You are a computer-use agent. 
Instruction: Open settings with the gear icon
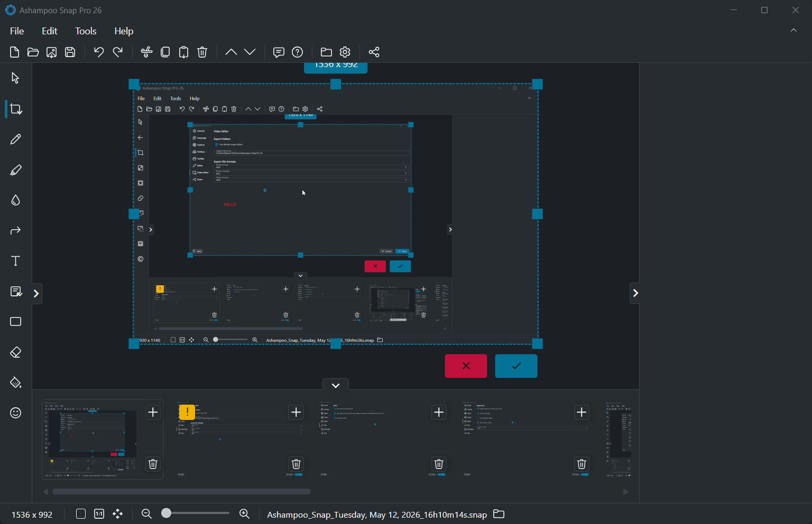(x=345, y=52)
